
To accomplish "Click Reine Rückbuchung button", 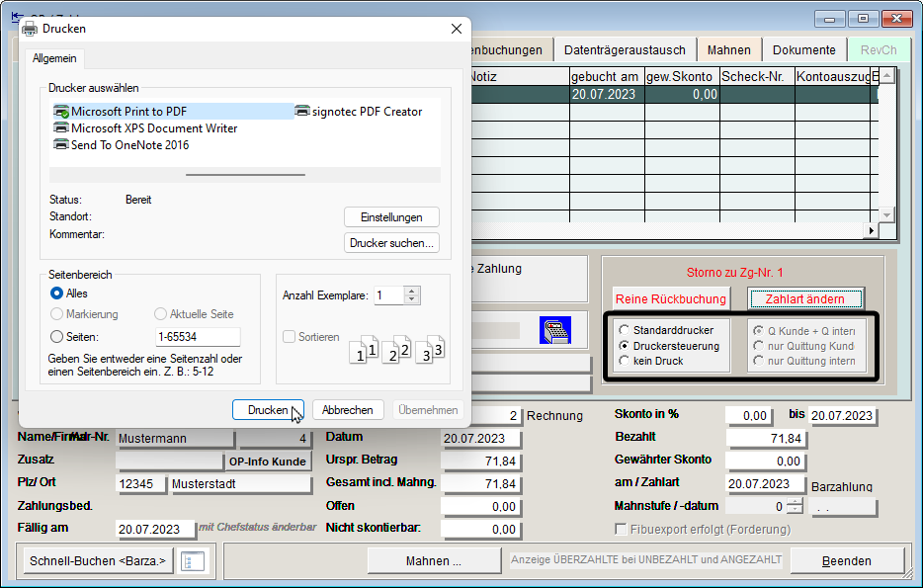I will (x=670, y=299).
